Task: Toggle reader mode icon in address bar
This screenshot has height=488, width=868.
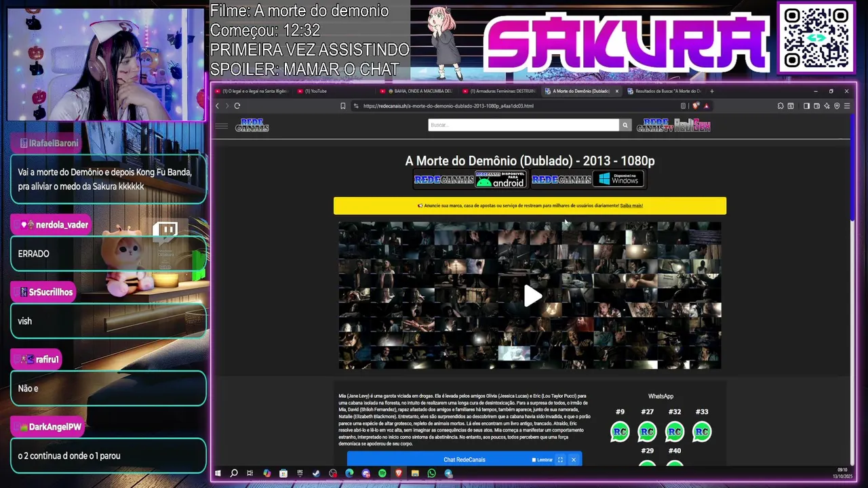Action: coord(683,106)
